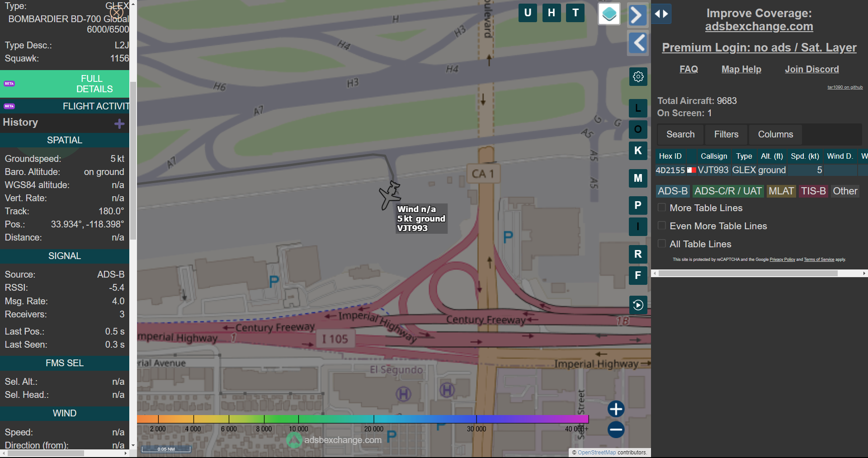
Task: Click the altitude color scale bar
Action: pos(363,419)
